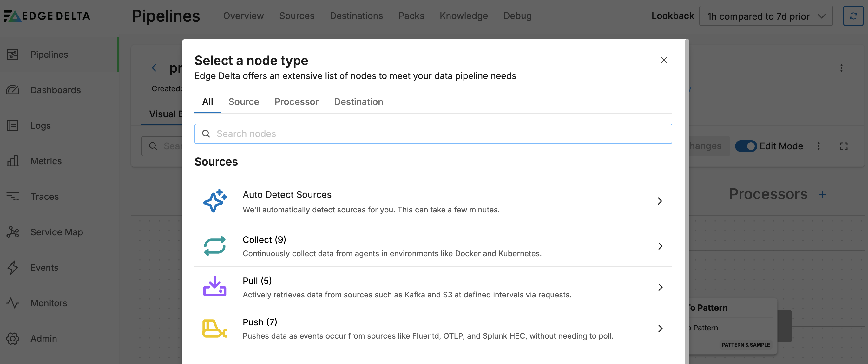Open the Admin settings icon
Viewport: 868px width, 364px height.
point(13,338)
